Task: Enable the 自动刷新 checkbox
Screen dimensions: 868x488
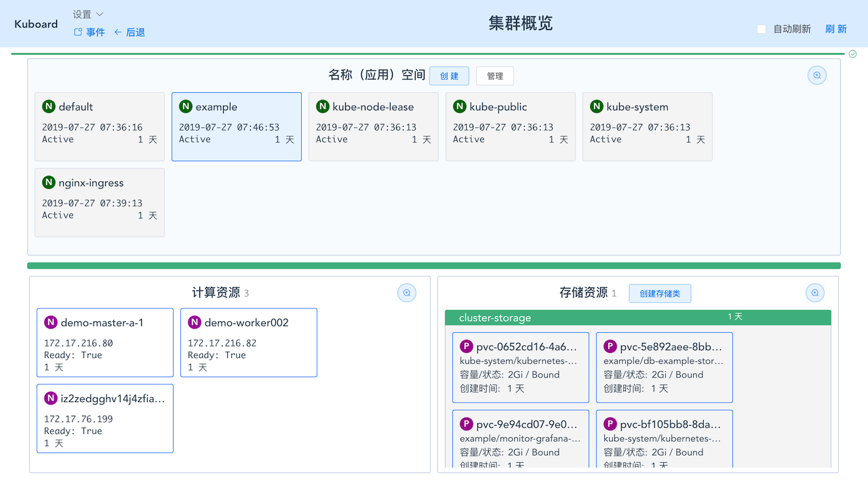Action: pos(760,29)
